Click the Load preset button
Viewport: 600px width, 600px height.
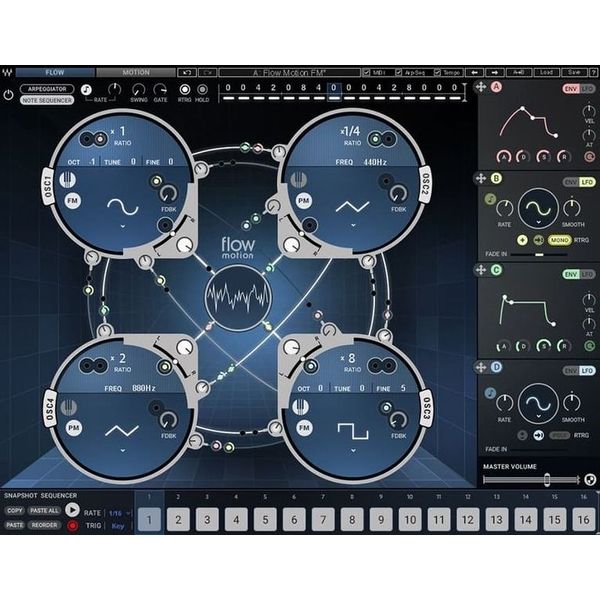pyautogui.click(x=546, y=72)
